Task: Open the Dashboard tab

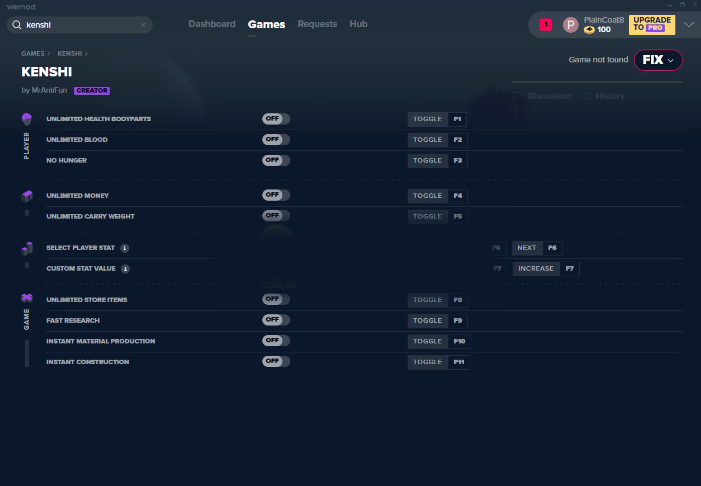Action: click(212, 24)
